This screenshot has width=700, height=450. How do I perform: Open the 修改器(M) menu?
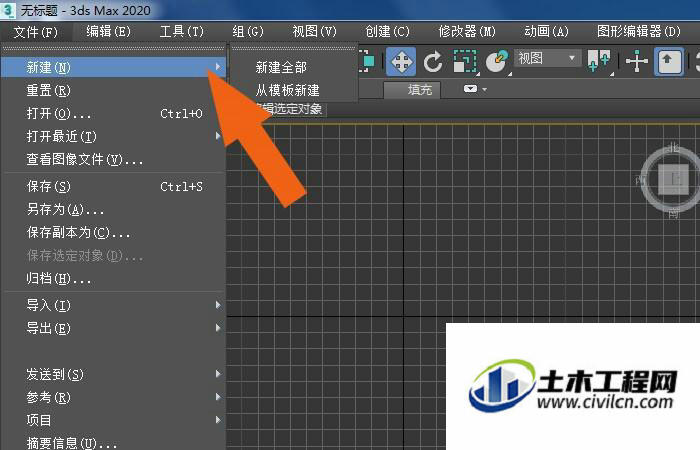click(467, 32)
